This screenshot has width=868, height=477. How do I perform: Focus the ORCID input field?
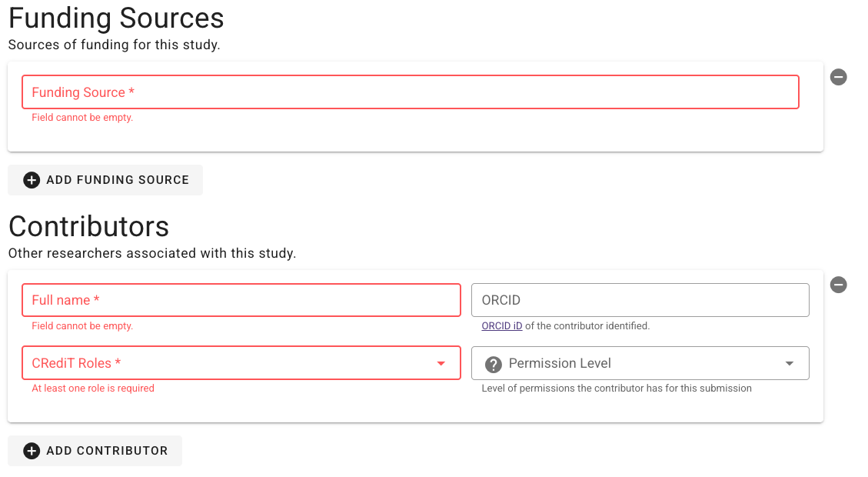(640, 300)
